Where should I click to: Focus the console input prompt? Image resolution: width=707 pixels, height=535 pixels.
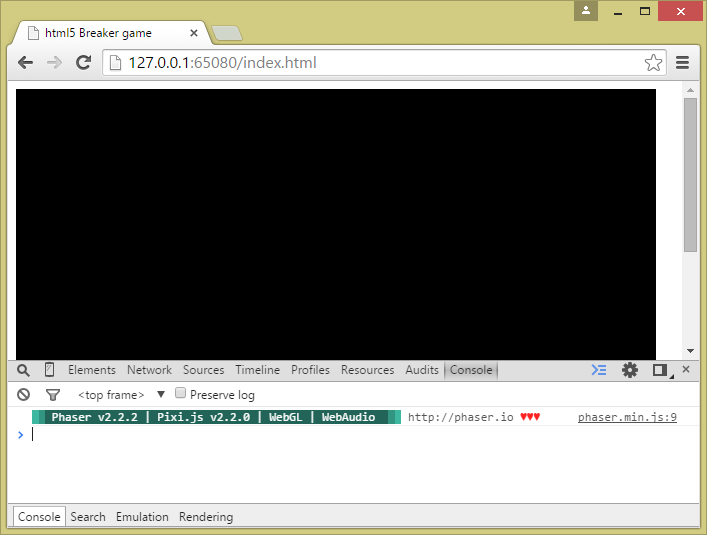point(361,435)
